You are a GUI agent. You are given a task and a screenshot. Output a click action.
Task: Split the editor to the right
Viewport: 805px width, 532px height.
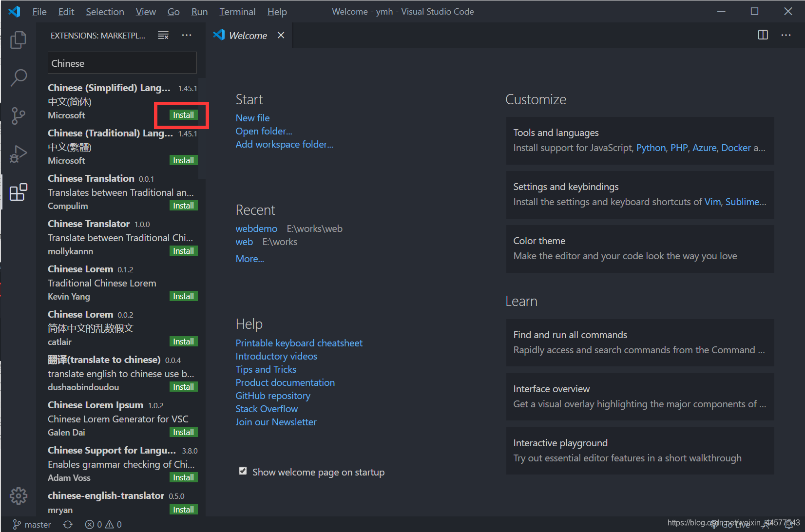[x=763, y=35]
